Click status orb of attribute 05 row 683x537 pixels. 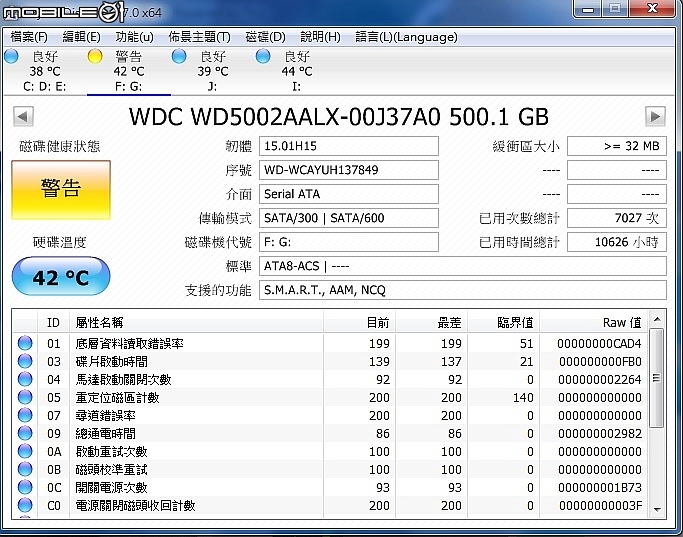click(25, 397)
